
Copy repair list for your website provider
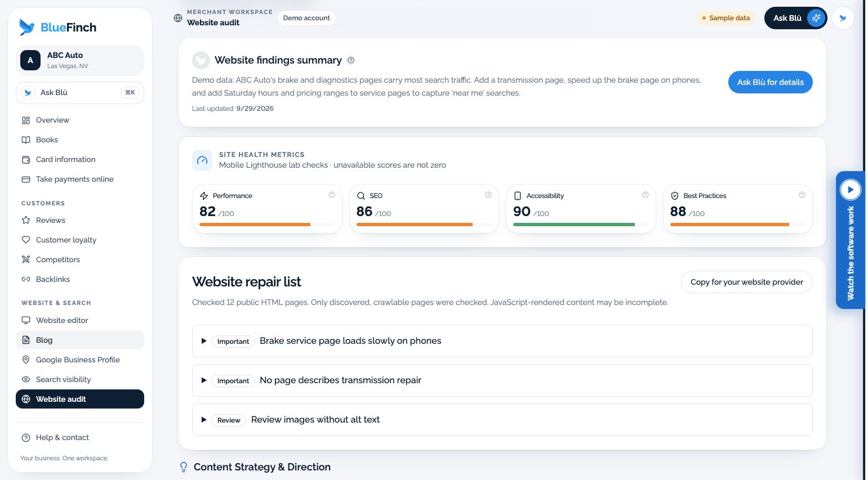click(x=747, y=282)
